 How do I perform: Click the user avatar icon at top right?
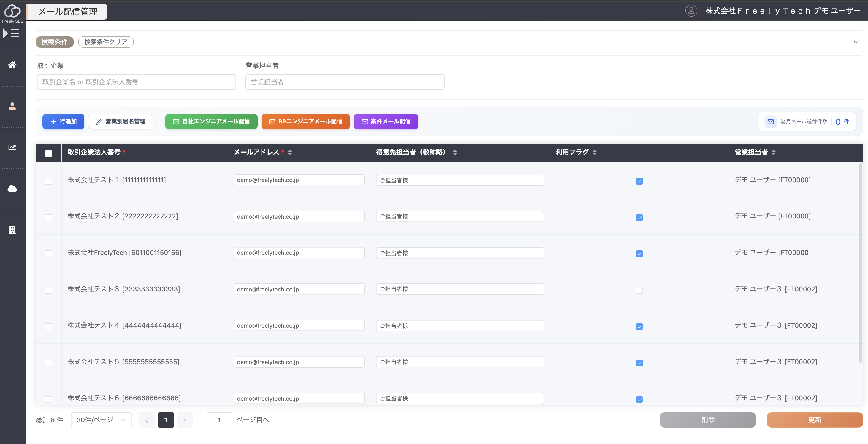pos(691,11)
